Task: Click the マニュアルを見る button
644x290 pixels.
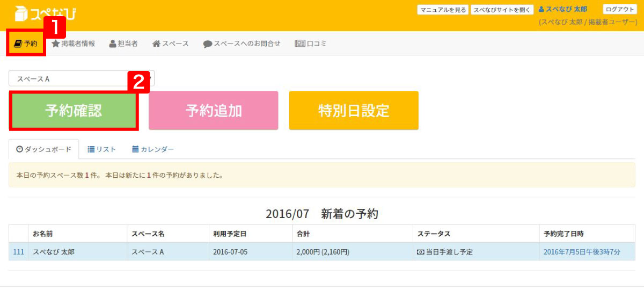Action: click(x=443, y=10)
